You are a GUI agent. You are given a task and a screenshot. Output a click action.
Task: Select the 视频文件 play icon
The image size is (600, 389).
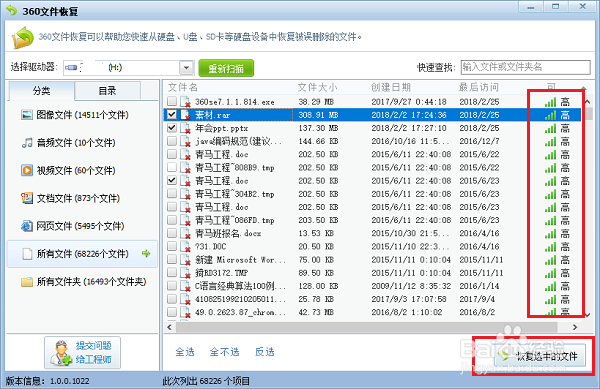(x=27, y=170)
